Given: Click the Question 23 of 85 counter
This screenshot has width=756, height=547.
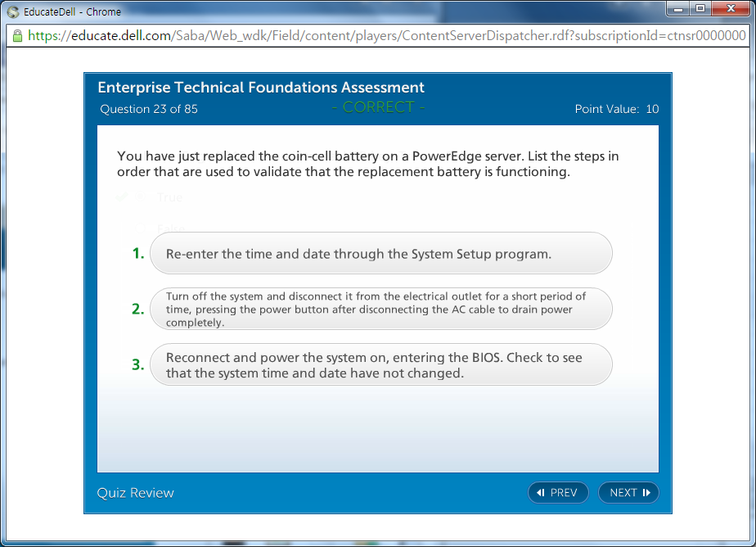Looking at the screenshot, I should pos(149,109).
